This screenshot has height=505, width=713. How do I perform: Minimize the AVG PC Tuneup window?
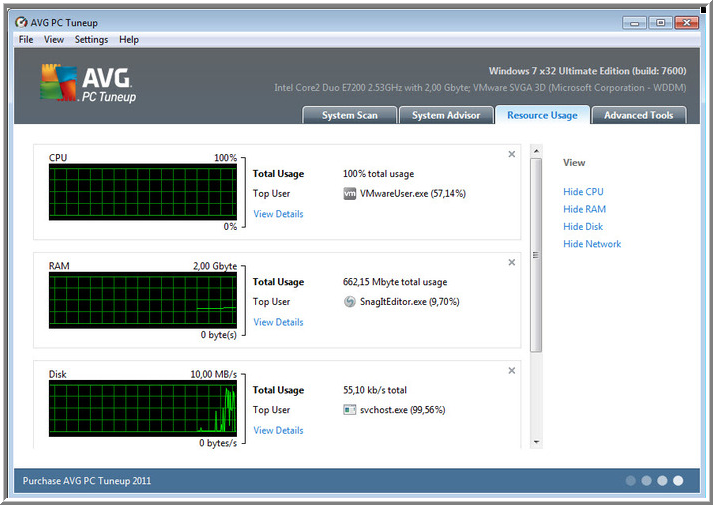(x=634, y=23)
